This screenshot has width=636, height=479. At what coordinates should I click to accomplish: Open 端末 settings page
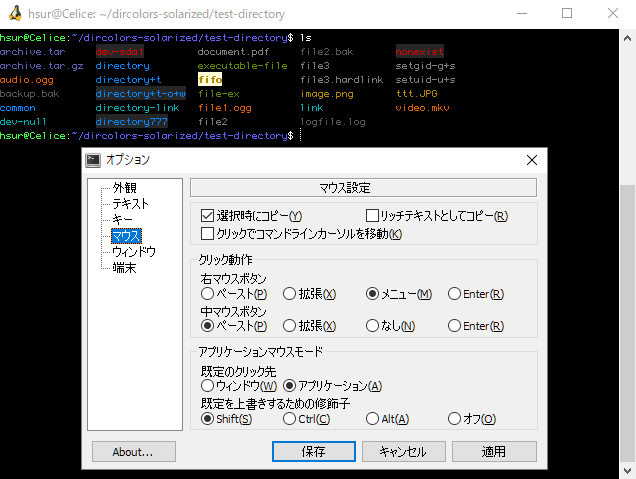124,268
